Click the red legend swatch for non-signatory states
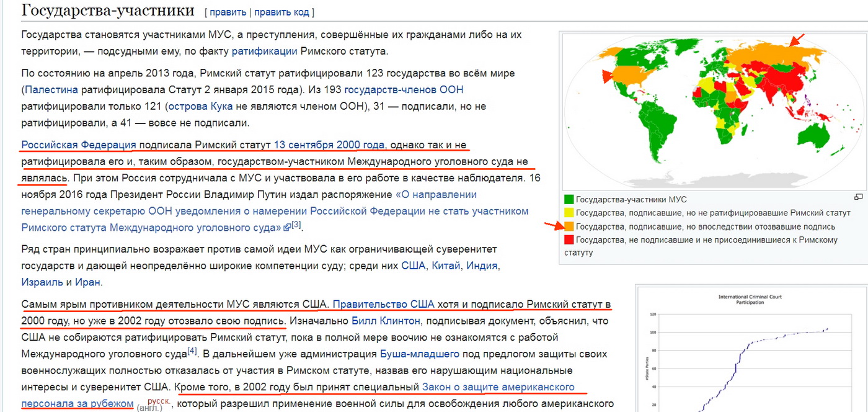This screenshot has height=412, width=868. 569,240
